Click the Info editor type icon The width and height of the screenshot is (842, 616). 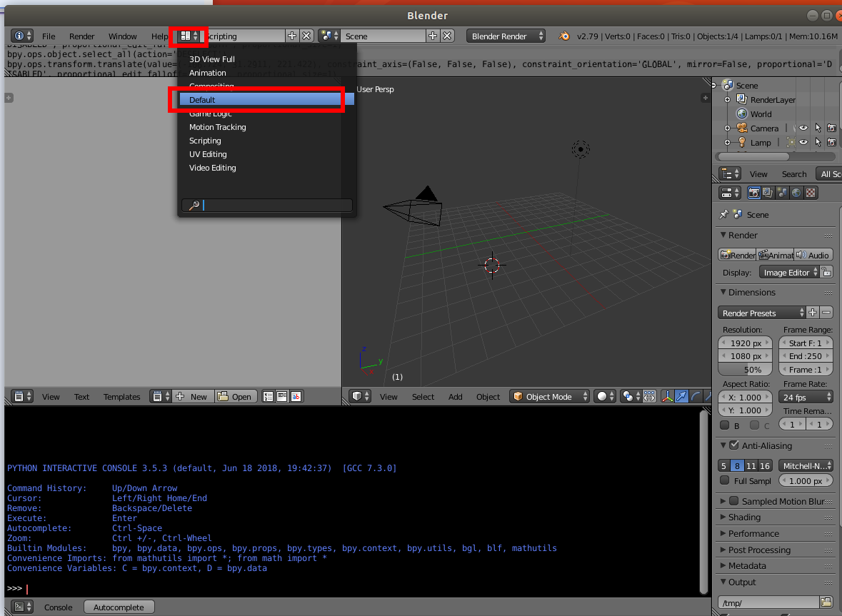(x=23, y=36)
